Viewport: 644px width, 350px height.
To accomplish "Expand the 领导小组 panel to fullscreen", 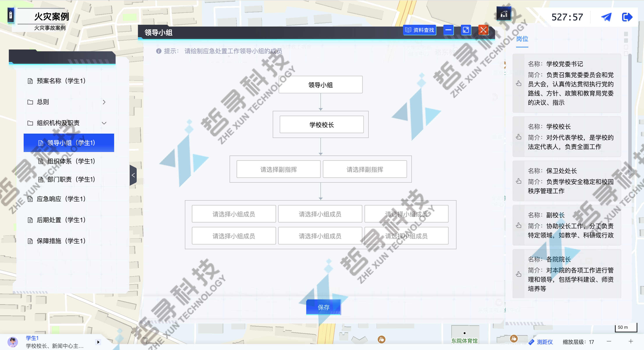I will pyautogui.click(x=466, y=30).
